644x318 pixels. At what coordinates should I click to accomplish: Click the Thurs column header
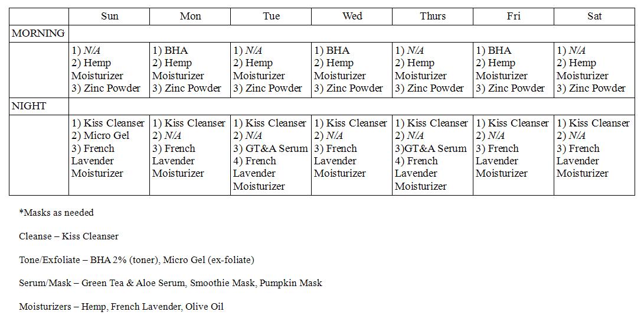pos(433,16)
